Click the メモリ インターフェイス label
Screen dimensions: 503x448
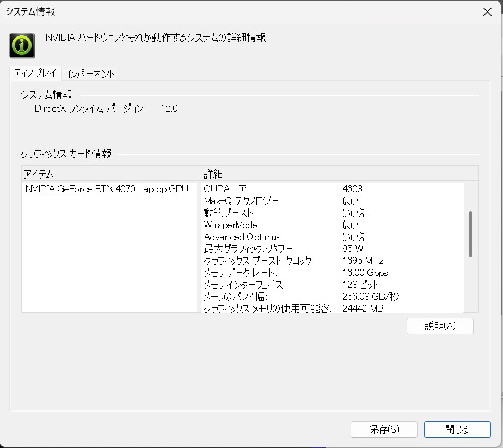coord(244,285)
